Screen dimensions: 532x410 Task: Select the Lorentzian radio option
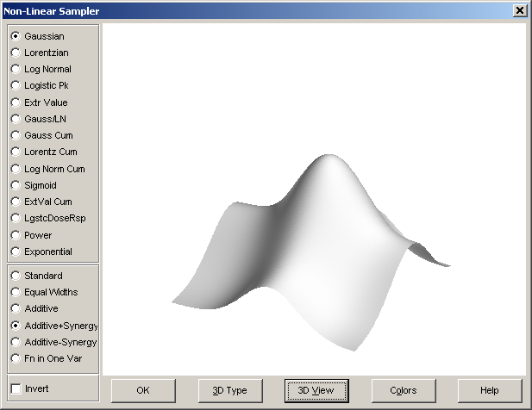40,53
